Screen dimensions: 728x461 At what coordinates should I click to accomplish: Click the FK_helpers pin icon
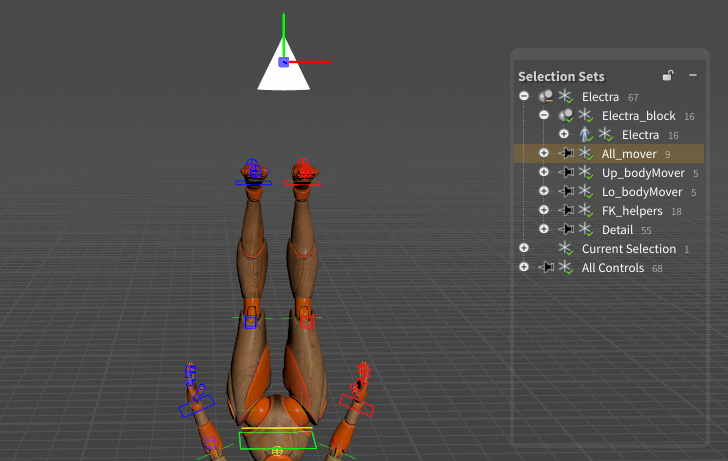coord(566,210)
